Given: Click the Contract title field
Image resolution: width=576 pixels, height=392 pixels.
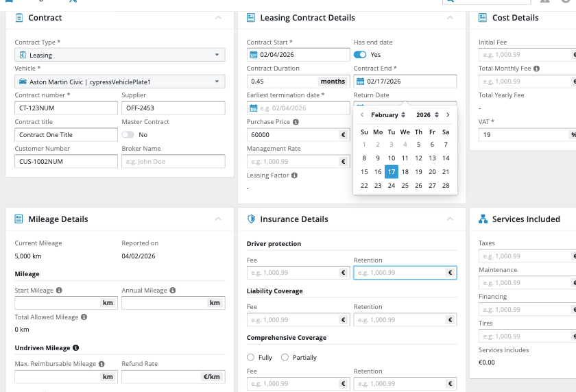Looking at the screenshot, I should [x=66, y=135].
